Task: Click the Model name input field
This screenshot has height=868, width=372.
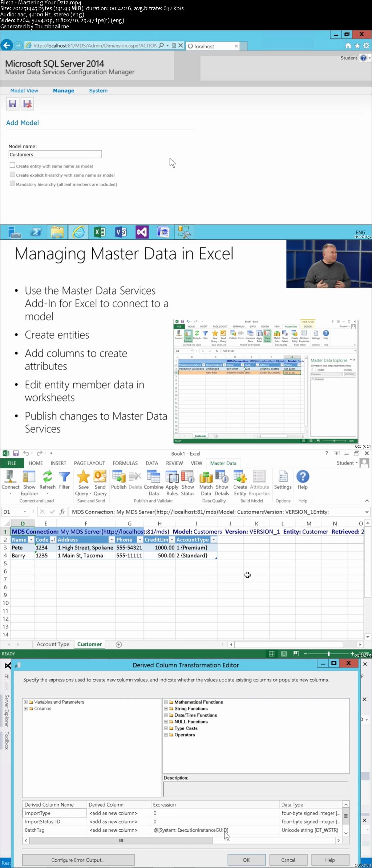Action: tap(55, 155)
